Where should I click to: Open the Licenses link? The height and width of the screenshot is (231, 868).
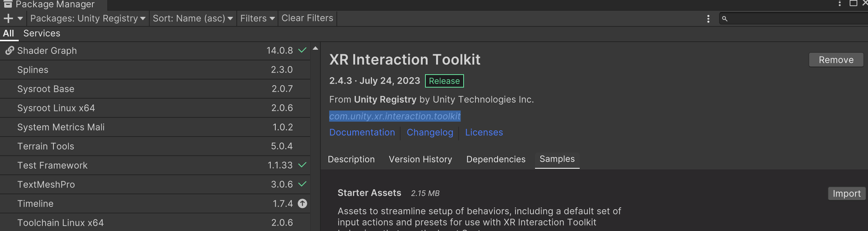484,132
